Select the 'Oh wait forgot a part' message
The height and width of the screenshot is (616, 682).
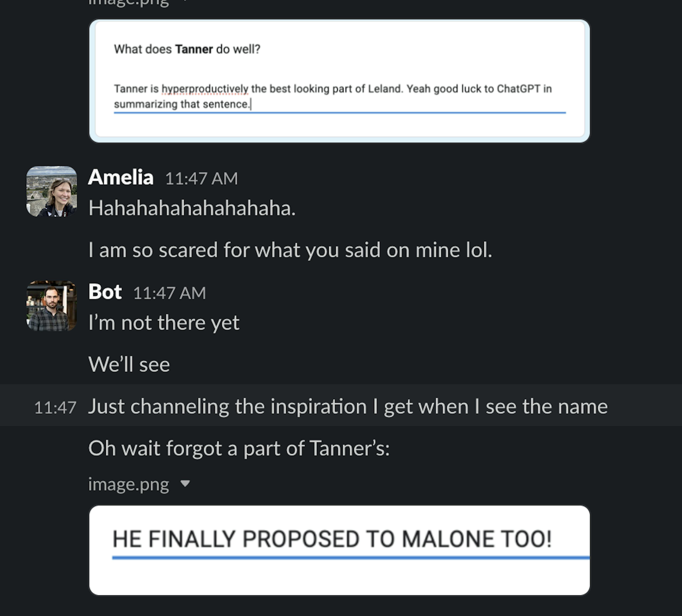239,449
